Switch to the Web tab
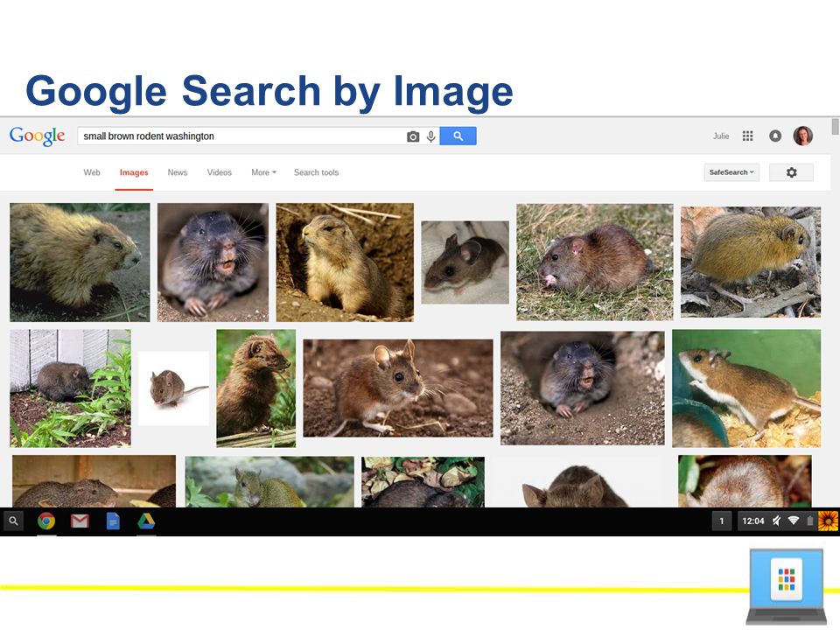Screen dimensions: 840x630 [x=92, y=172]
